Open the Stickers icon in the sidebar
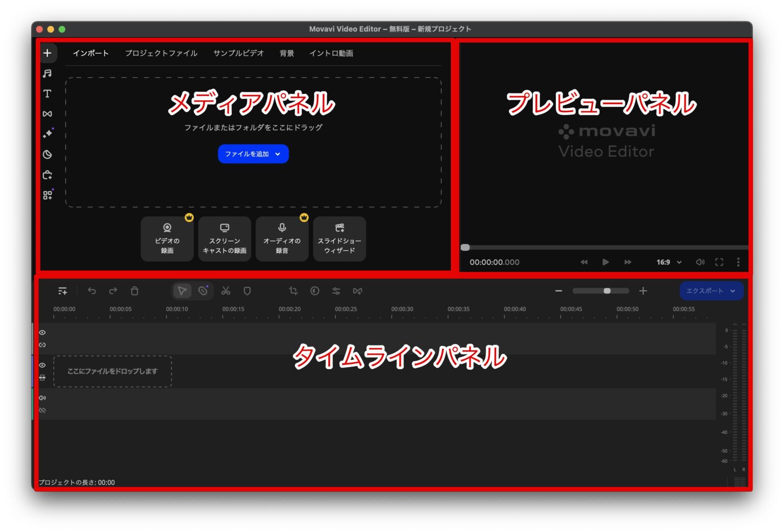This screenshot has width=784, height=532. pos(47,175)
